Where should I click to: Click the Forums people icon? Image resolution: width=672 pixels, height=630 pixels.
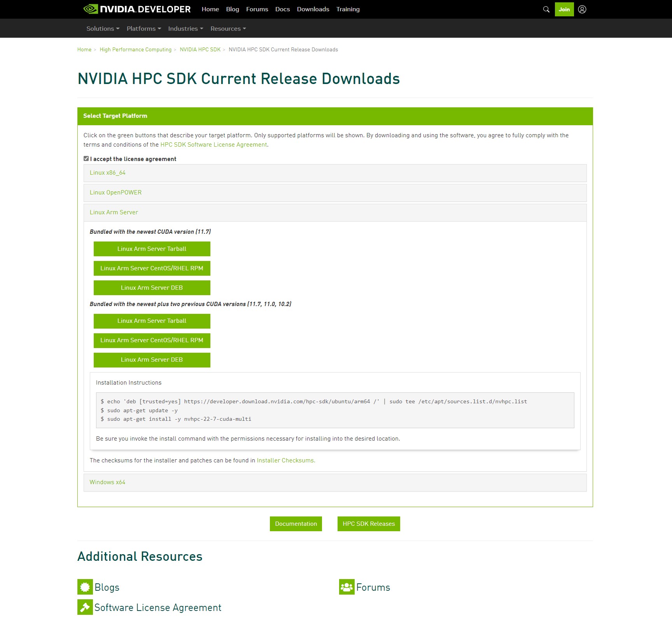pyautogui.click(x=346, y=587)
